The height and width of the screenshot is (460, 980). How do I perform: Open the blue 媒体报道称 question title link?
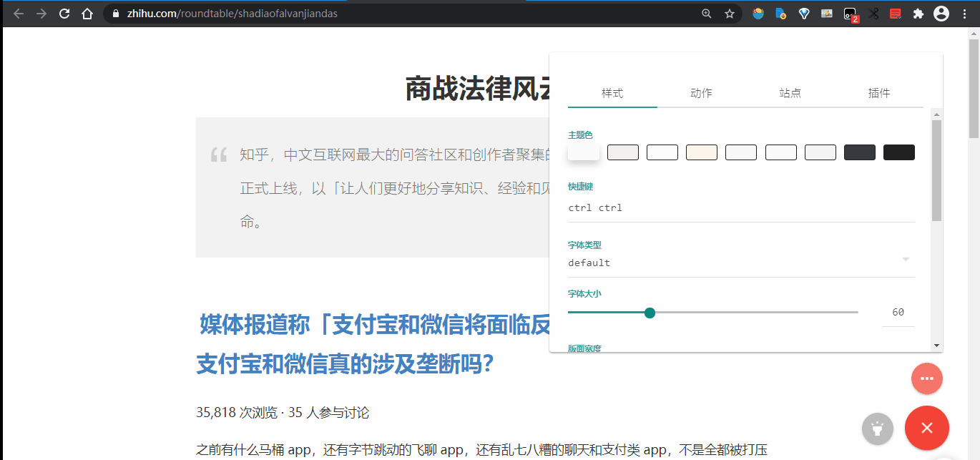tap(373, 345)
